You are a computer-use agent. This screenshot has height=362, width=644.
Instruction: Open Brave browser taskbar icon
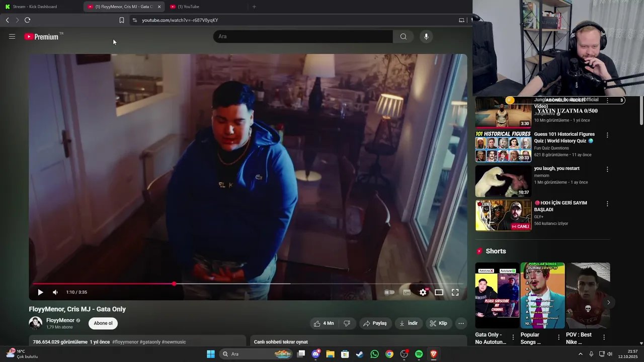click(x=433, y=354)
